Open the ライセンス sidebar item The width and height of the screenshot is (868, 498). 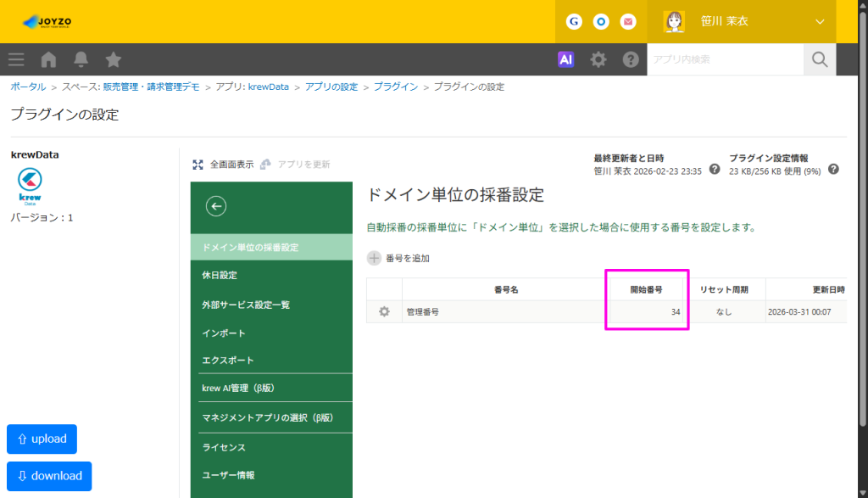[x=224, y=447]
